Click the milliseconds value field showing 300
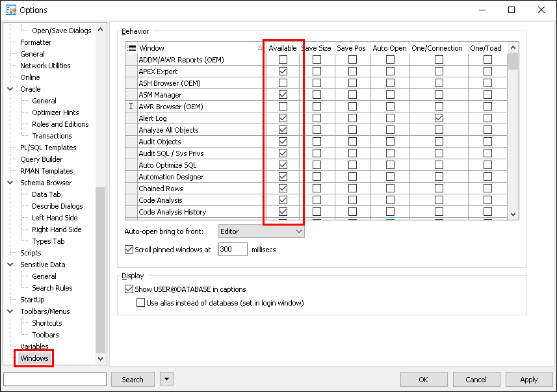Viewport: 557px width, 392px height. 233,249
